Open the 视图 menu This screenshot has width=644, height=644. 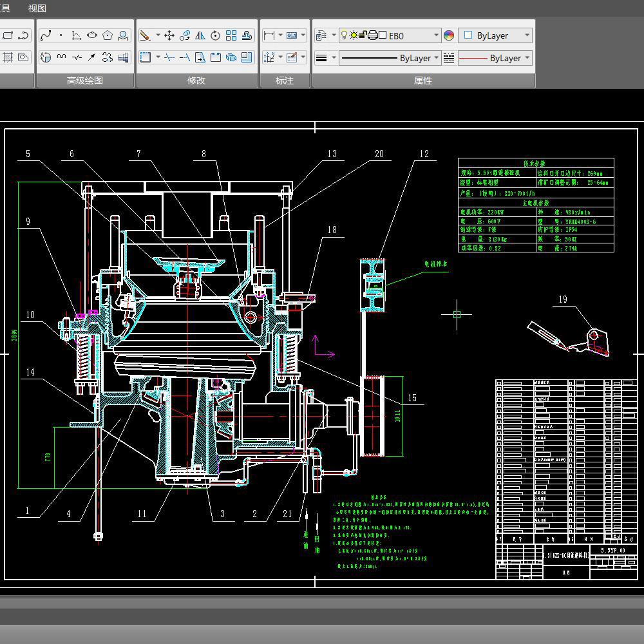37,8
